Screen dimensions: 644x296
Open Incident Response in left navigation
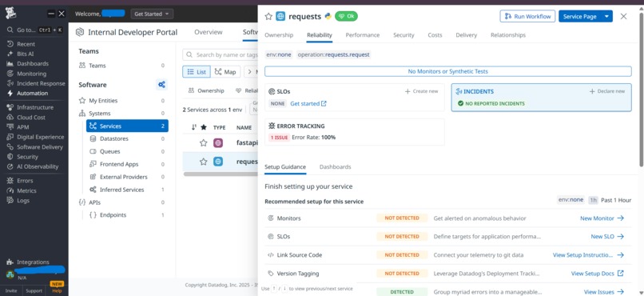41,83
